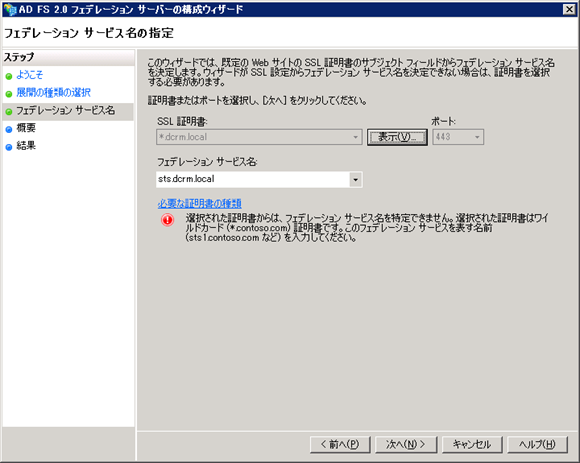Click the green bullet beside ようこそ step
580x463 pixels.
pyautogui.click(x=9, y=77)
